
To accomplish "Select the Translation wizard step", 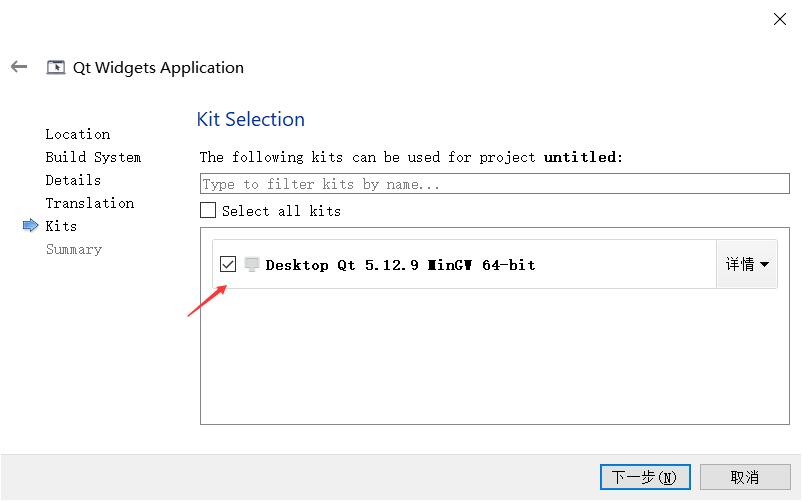I will (90, 203).
